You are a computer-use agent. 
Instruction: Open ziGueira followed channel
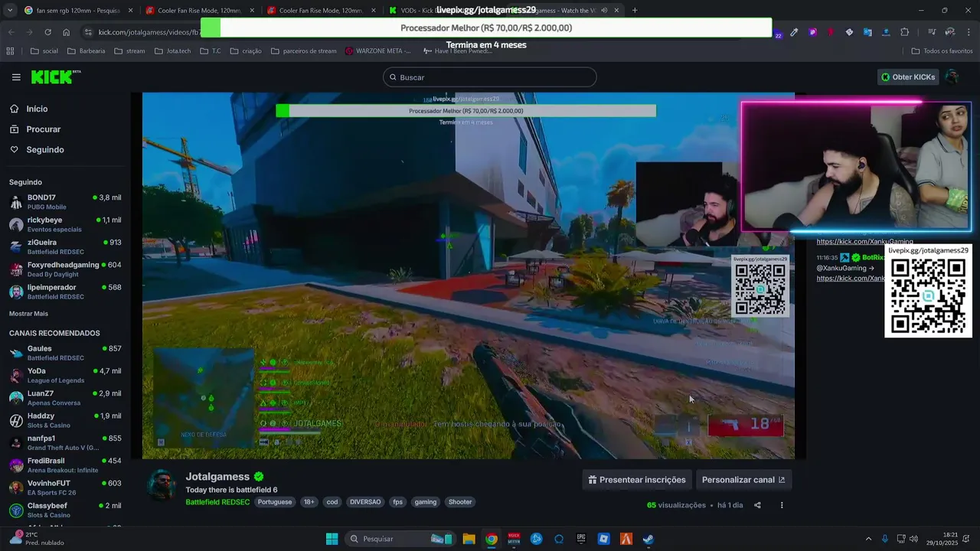pyautogui.click(x=65, y=246)
